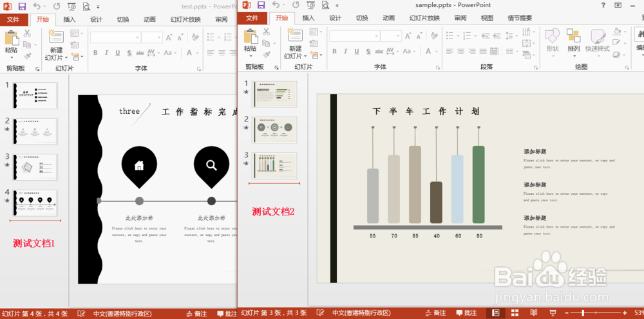644x319 pixels.
Task: Select slide 2 thumbnail in sample.pptx panel
Action: tap(274, 130)
